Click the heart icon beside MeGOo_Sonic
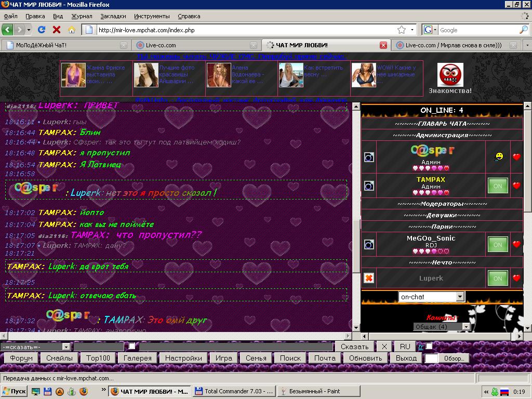Viewport: 532px width, 399px height. (516, 244)
